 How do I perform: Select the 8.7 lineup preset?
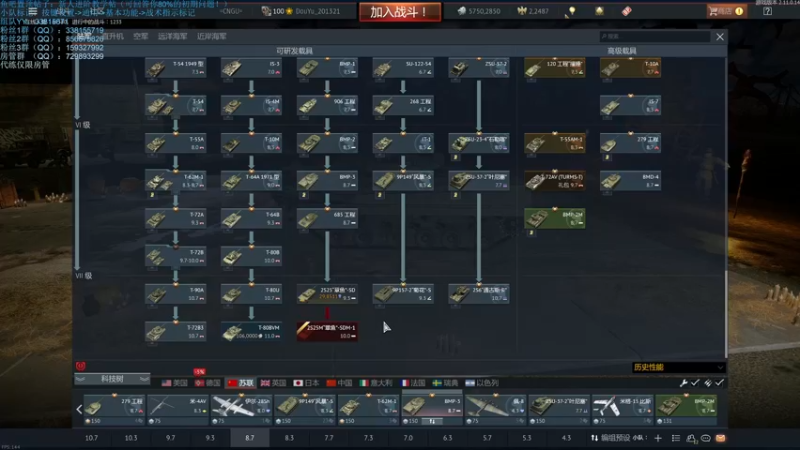click(x=249, y=438)
